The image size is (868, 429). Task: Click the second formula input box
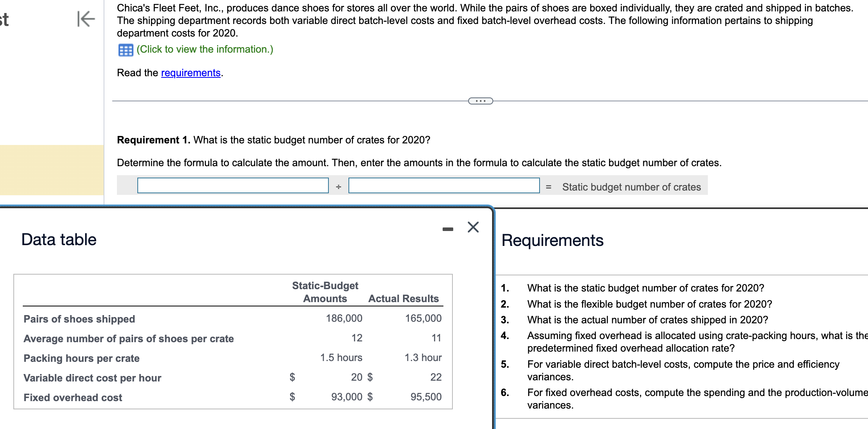[x=444, y=185]
